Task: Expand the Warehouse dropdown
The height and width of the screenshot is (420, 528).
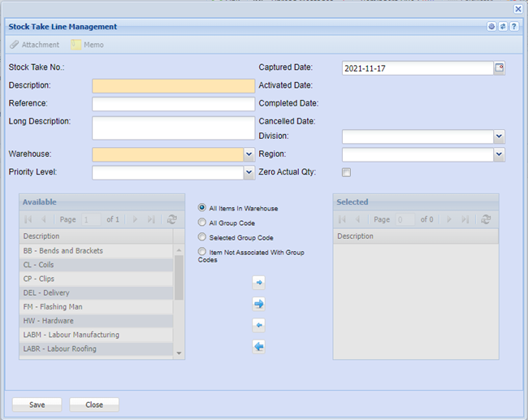Action: point(249,154)
